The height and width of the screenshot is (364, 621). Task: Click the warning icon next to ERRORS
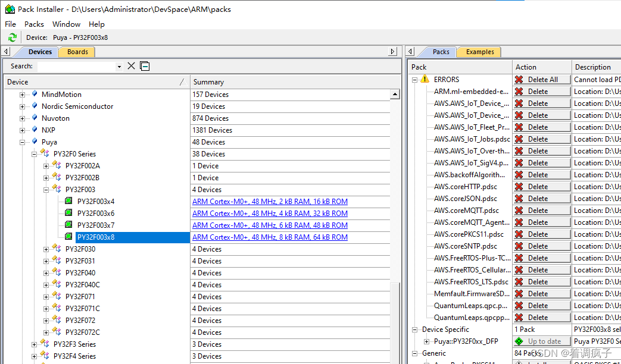coord(425,79)
